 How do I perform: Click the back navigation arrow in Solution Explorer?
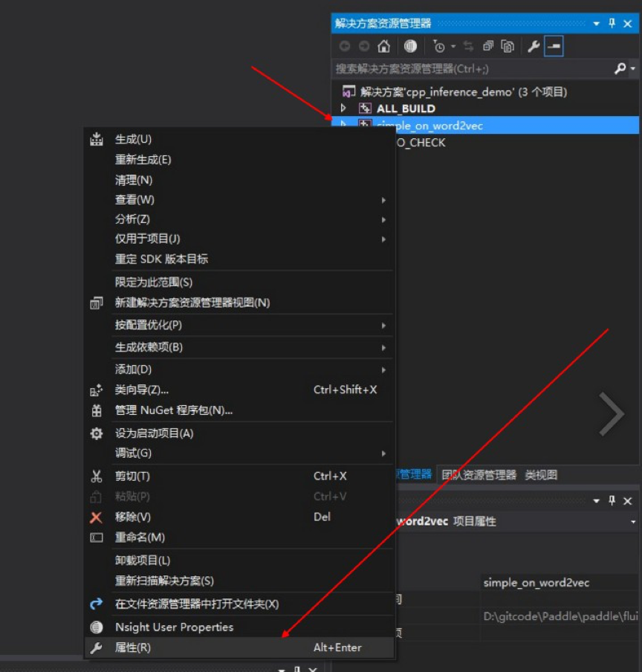345,46
